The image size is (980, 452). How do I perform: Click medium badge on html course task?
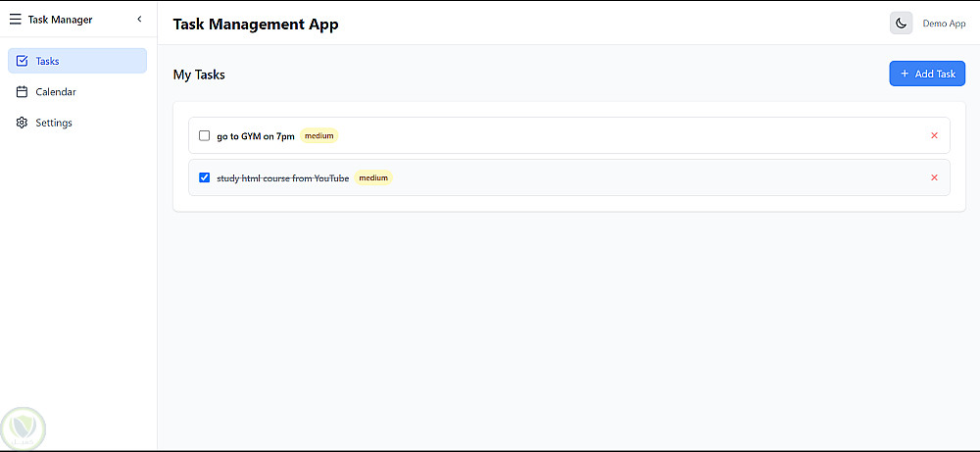pyautogui.click(x=372, y=177)
